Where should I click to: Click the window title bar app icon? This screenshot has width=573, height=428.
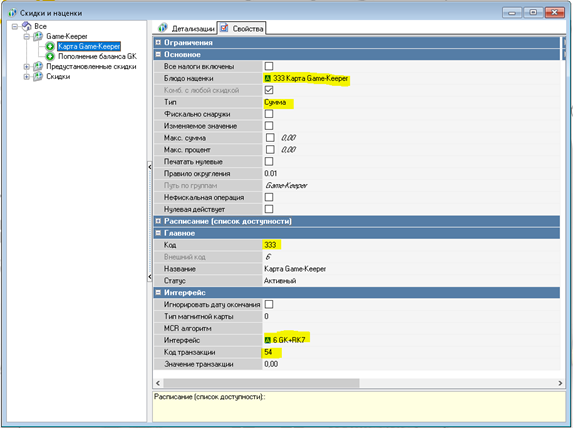(12, 13)
